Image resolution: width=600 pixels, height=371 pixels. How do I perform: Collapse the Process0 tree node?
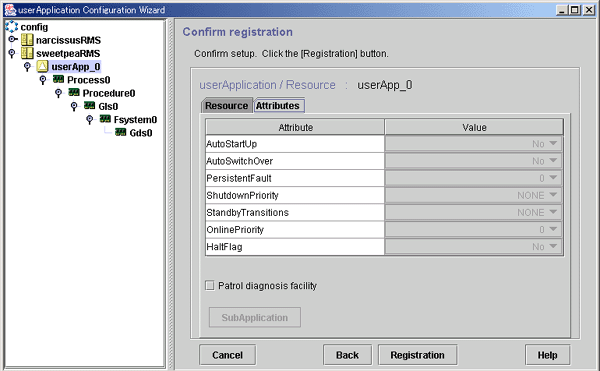click(43, 80)
